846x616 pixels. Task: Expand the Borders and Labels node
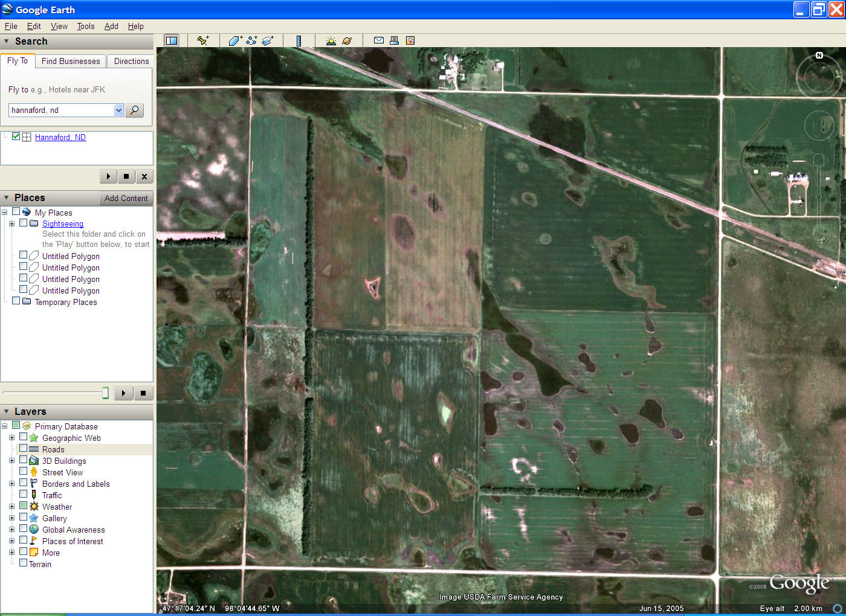[11, 484]
